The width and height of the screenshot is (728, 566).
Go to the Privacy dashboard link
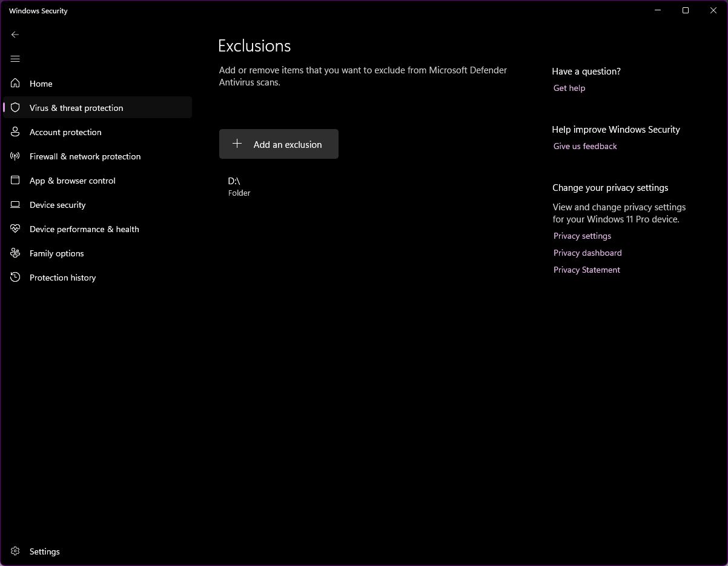click(587, 253)
